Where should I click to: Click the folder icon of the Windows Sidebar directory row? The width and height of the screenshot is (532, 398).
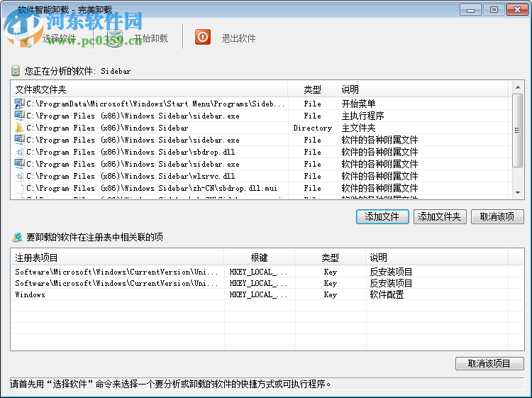click(19, 128)
